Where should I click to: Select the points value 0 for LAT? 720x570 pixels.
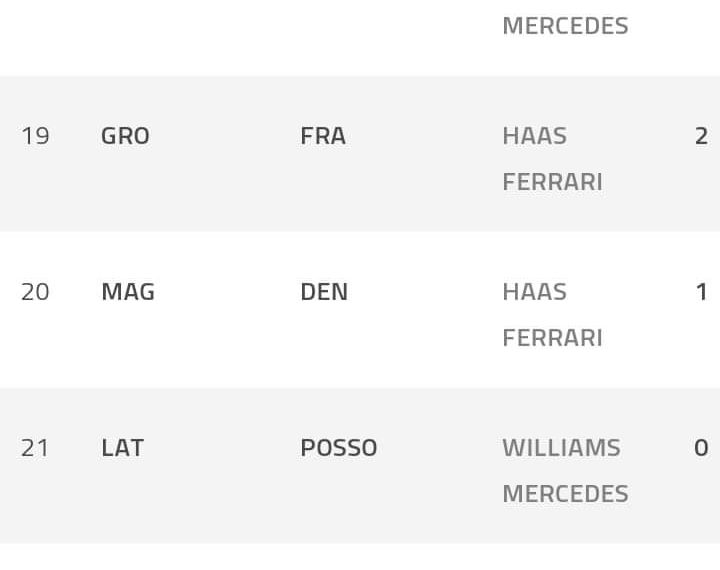point(701,448)
